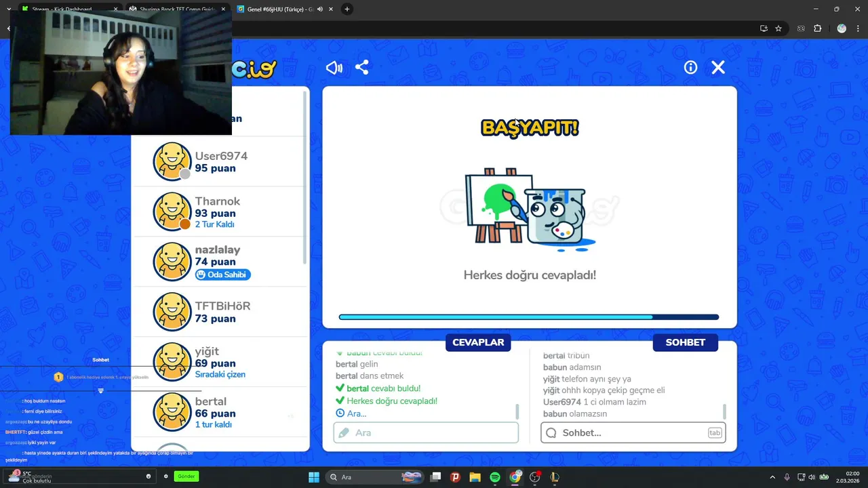The width and height of the screenshot is (868, 488).
Task: Open the Windows Start menu
Action: [x=314, y=477]
